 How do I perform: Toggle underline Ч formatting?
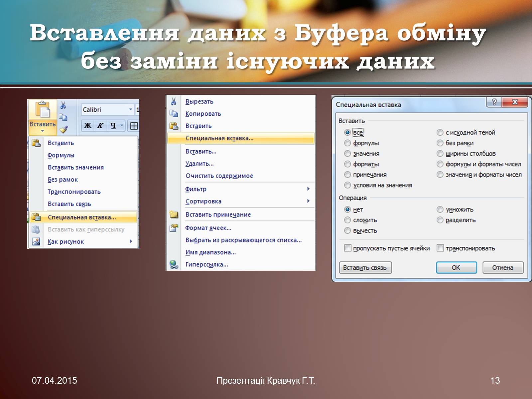[x=113, y=125]
